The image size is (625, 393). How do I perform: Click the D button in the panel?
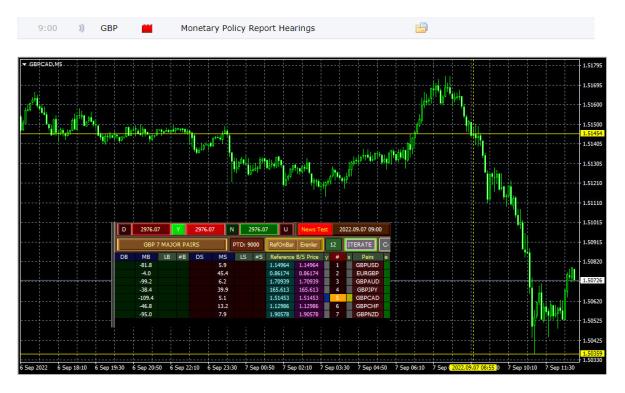(124, 229)
